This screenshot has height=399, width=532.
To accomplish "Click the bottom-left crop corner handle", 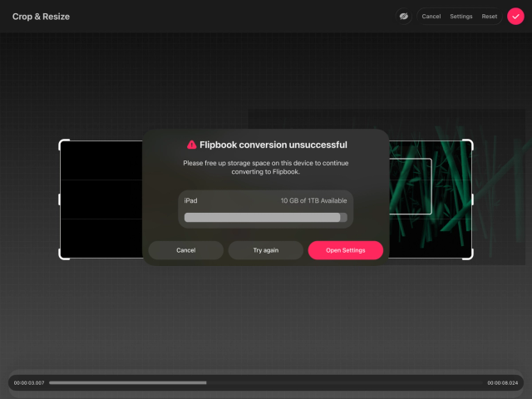I will 64,254.
